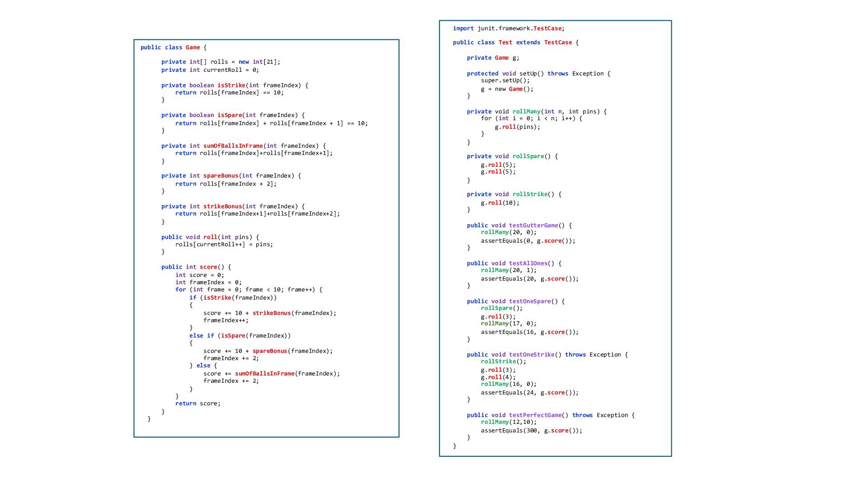Click the testOneSpare method name

(530, 301)
